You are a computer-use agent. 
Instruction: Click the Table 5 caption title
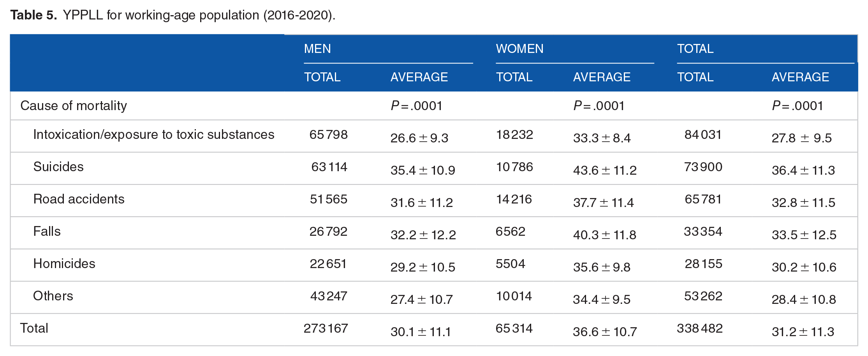pyautogui.click(x=173, y=15)
